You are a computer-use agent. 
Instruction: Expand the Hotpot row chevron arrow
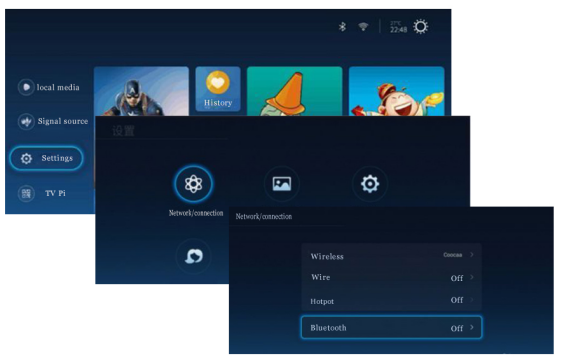[x=472, y=300]
